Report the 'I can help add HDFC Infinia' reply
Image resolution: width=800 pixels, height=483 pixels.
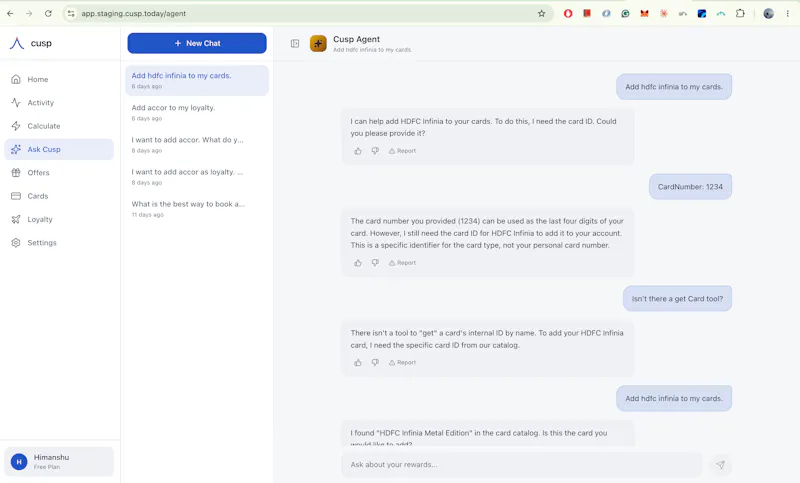(402, 151)
